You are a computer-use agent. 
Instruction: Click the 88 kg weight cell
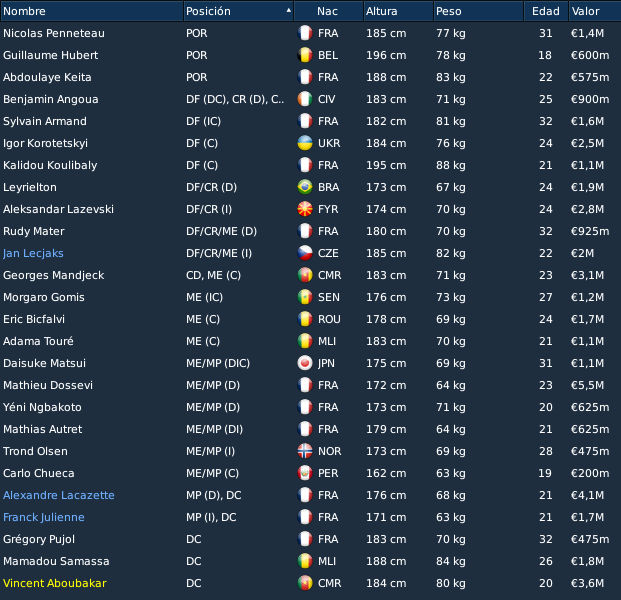tap(451, 165)
